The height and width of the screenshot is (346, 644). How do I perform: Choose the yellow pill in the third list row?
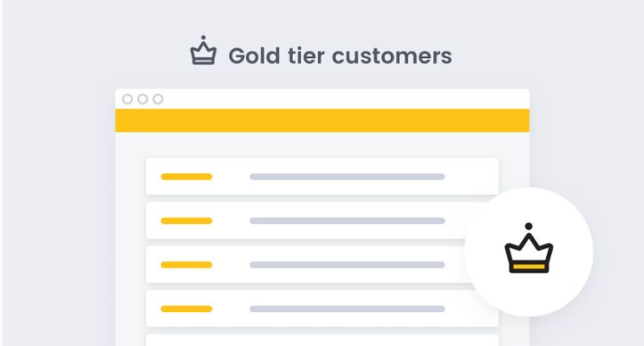(x=186, y=265)
